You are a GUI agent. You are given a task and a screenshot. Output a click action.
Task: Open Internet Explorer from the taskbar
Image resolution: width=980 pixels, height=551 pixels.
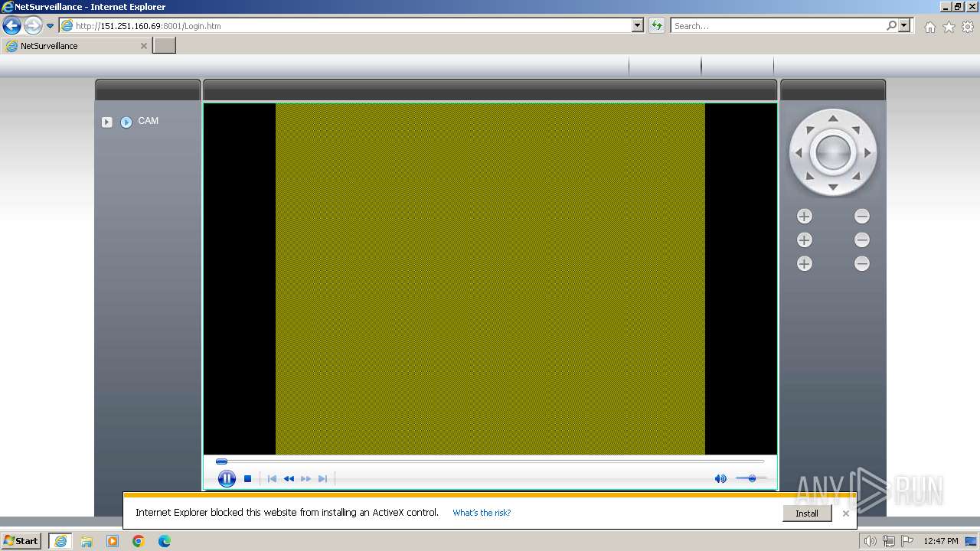pyautogui.click(x=60, y=541)
